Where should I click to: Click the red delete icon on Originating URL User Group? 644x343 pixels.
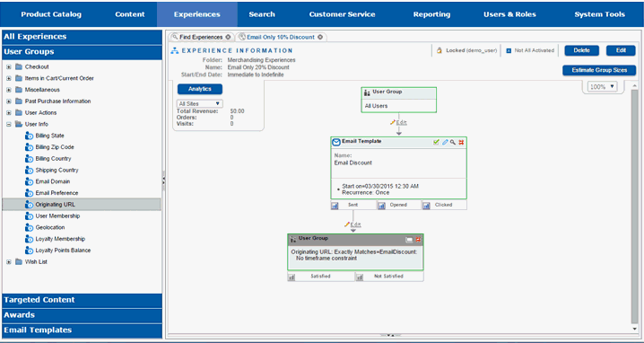click(418, 240)
